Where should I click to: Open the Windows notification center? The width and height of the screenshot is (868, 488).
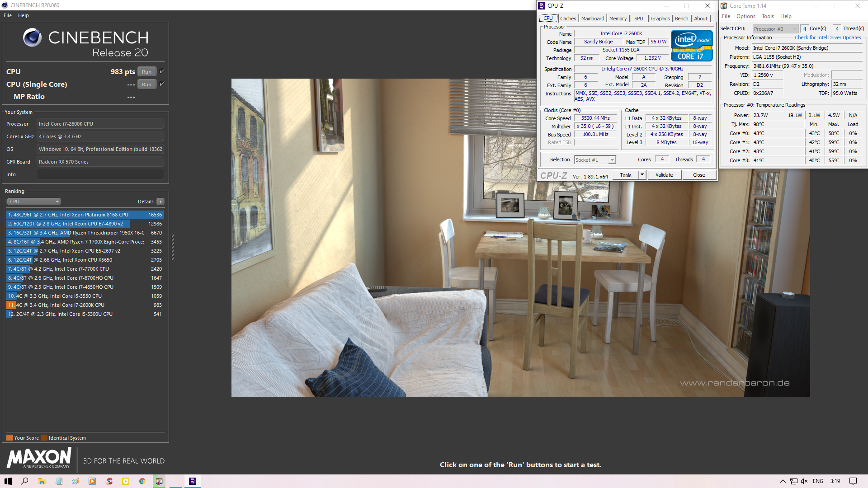pyautogui.click(x=853, y=481)
